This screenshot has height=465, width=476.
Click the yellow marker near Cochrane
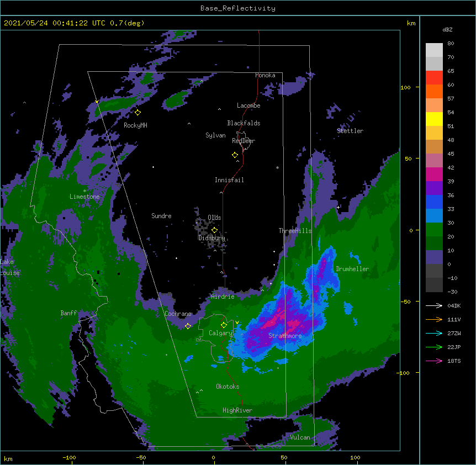pos(188,326)
